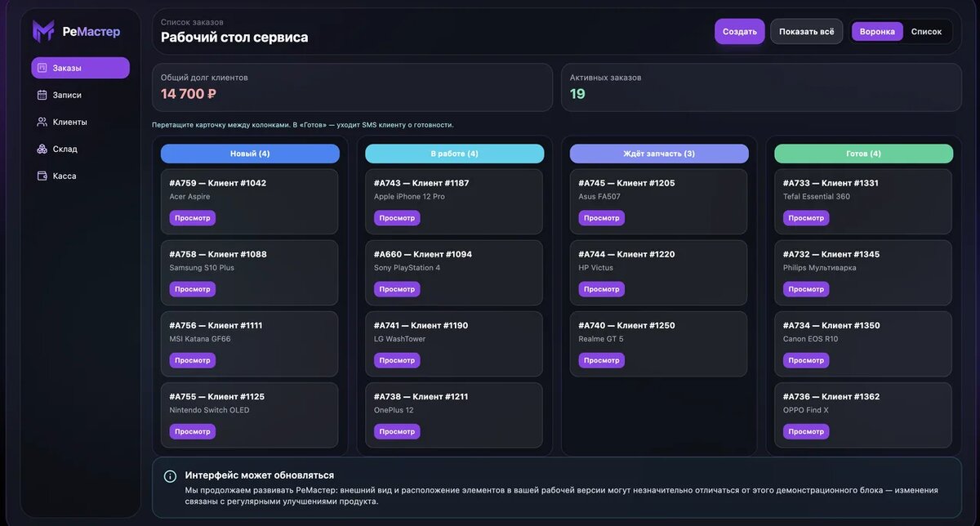980x526 pixels.
Task: Click the Общий долг клиентов label
Action: tap(204, 78)
